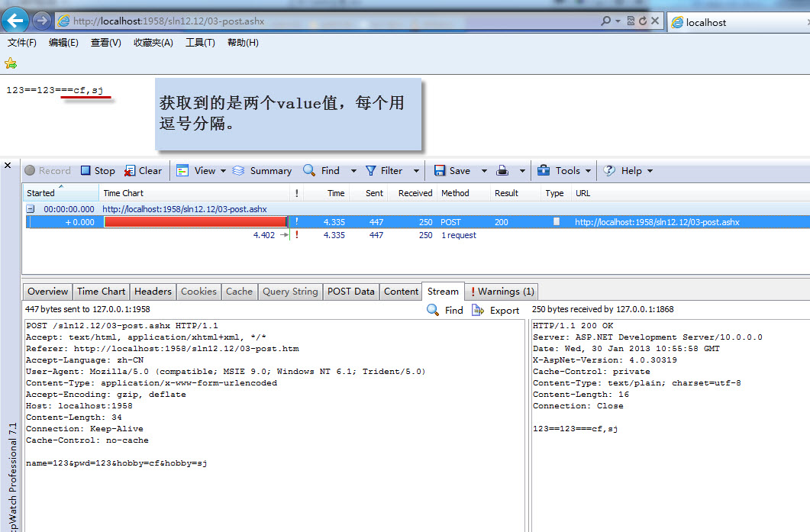
Task: Open the 收藏夹(A) menu
Action: [x=153, y=42]
